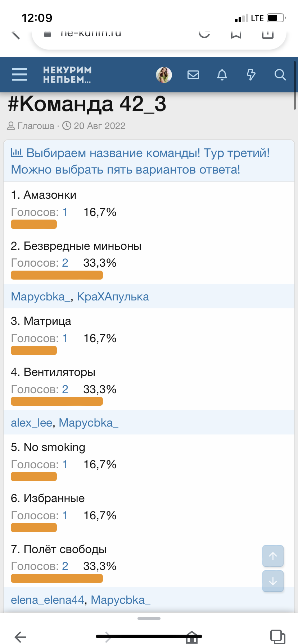298x644 pixels.
Task: Expand voters for Безвредные миньоны option
Action: 65,263
